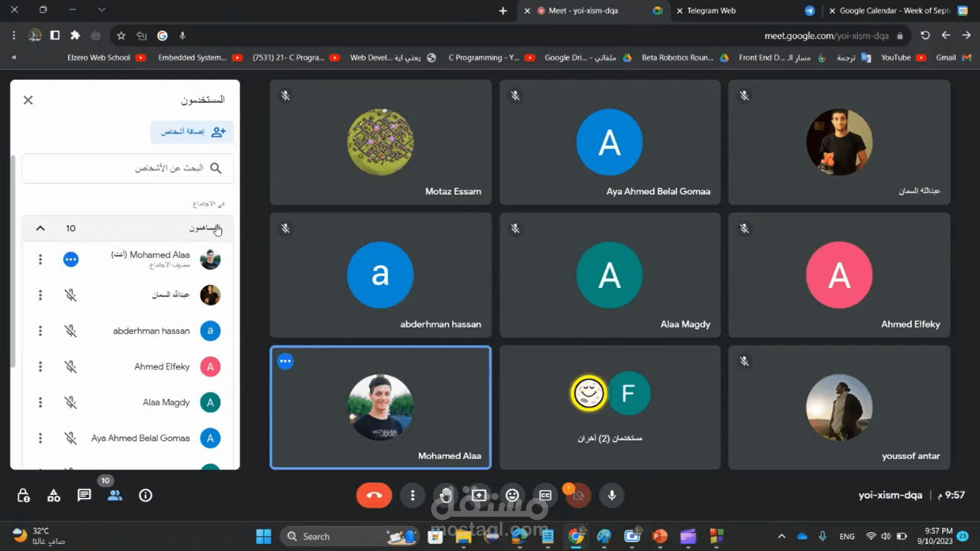Viewport: 980px width, 551px height.
Task: Show more bookmarks with double chevron
Action: 14,58
